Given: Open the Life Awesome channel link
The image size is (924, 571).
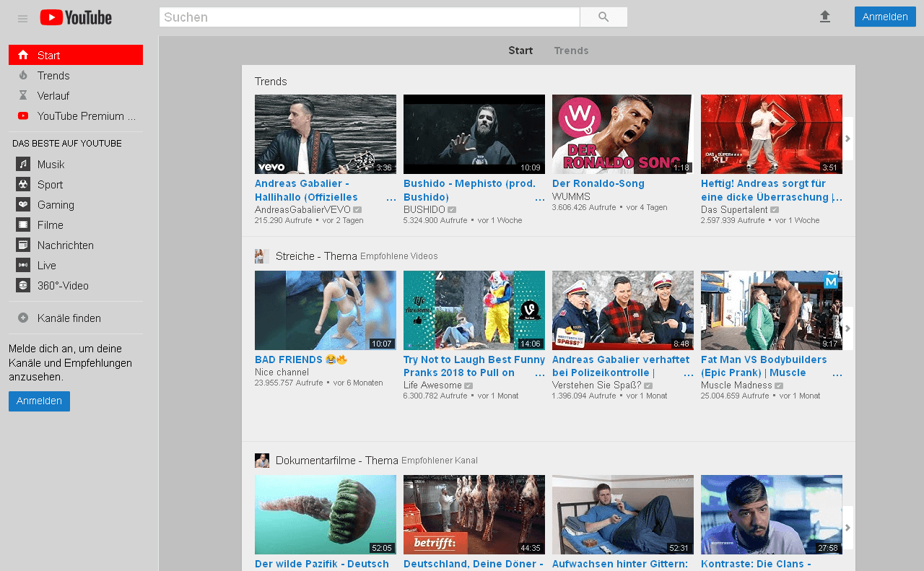Looking at the screenshot, I should (x=432, y=385).
